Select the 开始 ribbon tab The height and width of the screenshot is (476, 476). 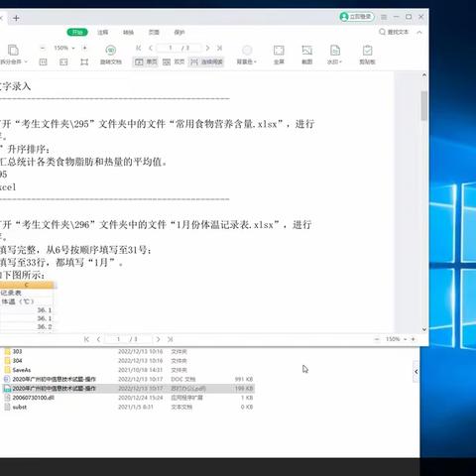77,32
